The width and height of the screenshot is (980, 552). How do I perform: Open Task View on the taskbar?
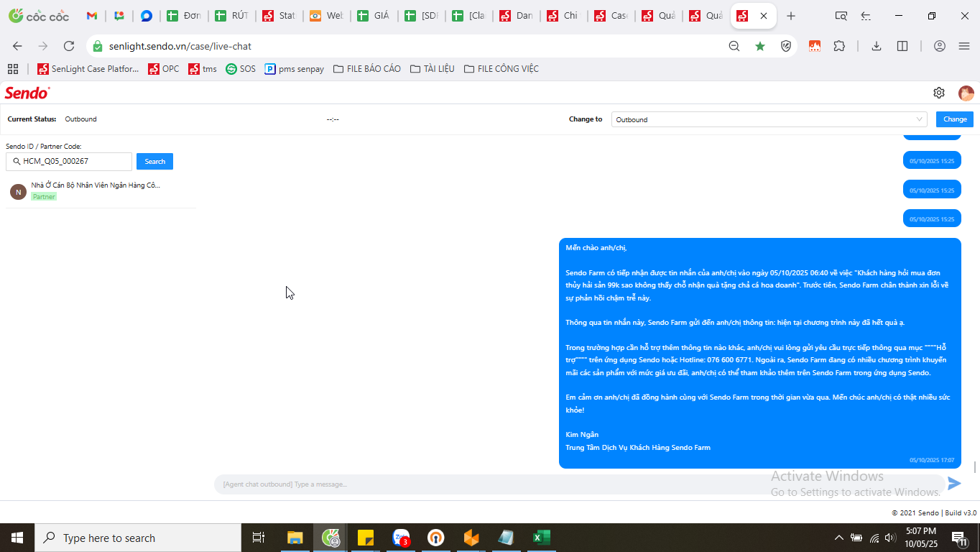259,538
